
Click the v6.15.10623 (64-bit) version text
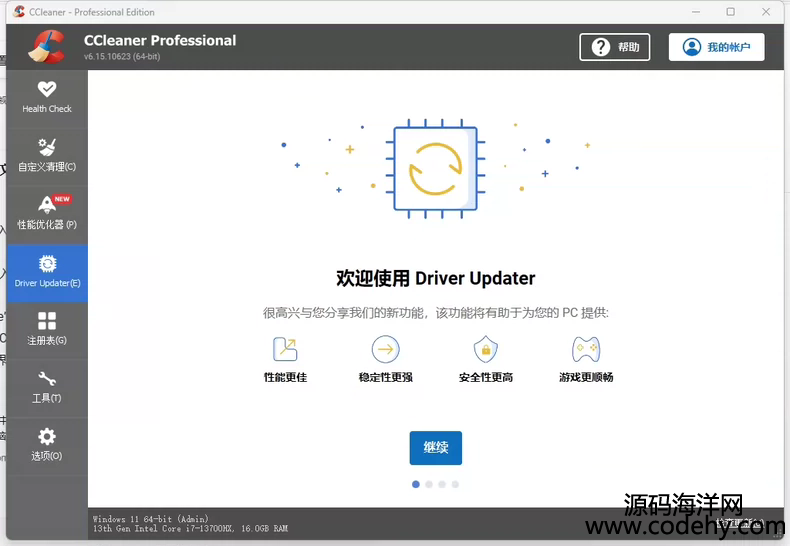122,56
